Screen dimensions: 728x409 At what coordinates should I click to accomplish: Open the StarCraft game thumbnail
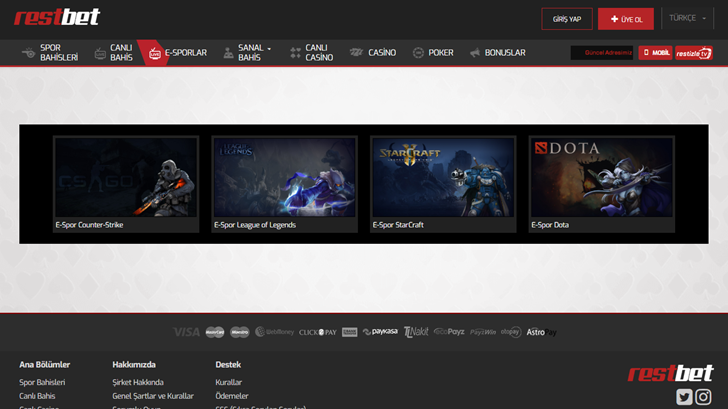(443, 177)
